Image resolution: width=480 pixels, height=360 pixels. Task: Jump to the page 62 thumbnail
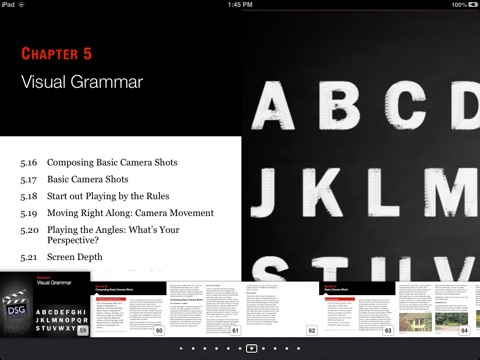[281, 309]
